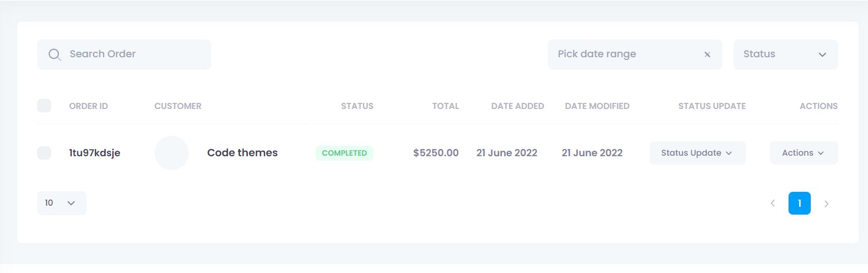The height and width of the screenshot is (273, 868).
Task: Sort by the Total column header
Action: pyautogui.click(x=446, y=106)
